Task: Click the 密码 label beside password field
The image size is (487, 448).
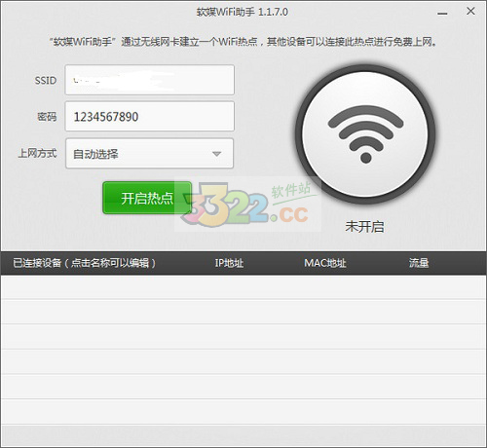Action: [x=47, y=116]
